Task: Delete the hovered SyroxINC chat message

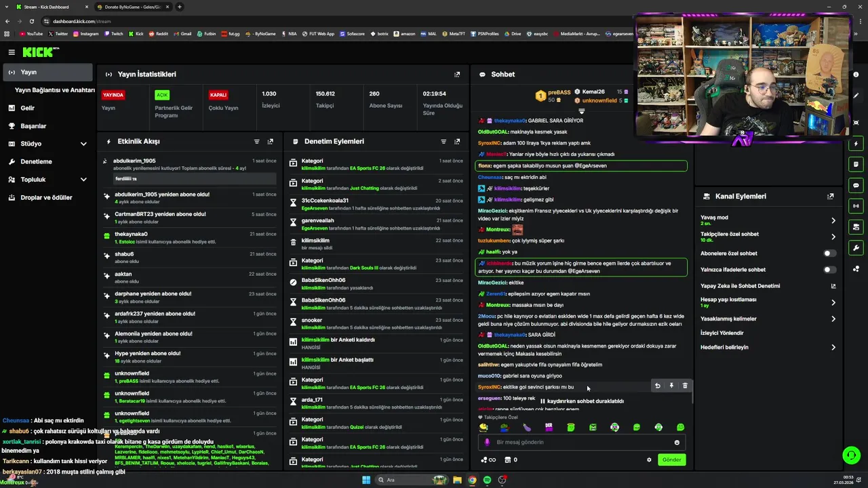Action: (x=685, y=386)
